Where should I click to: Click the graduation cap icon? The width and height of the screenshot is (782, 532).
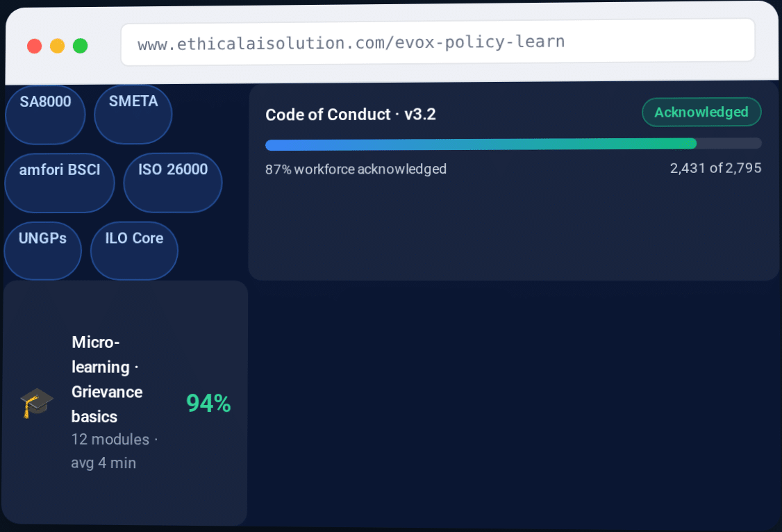coord(37,403)
